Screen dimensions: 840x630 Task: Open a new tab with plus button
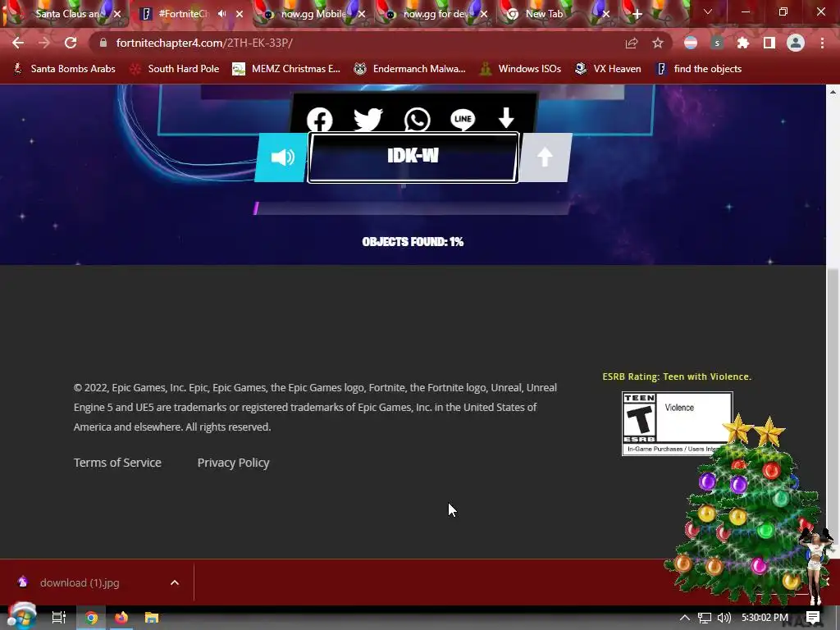637,15
